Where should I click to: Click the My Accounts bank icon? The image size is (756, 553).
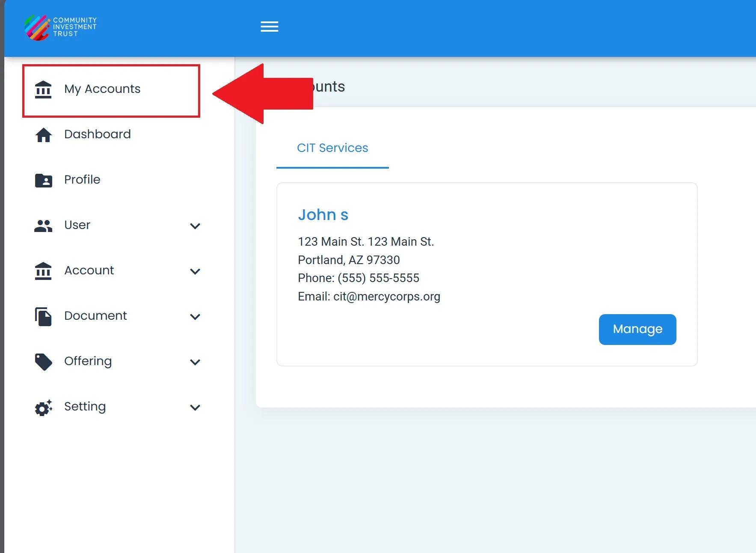coord(43,89)
